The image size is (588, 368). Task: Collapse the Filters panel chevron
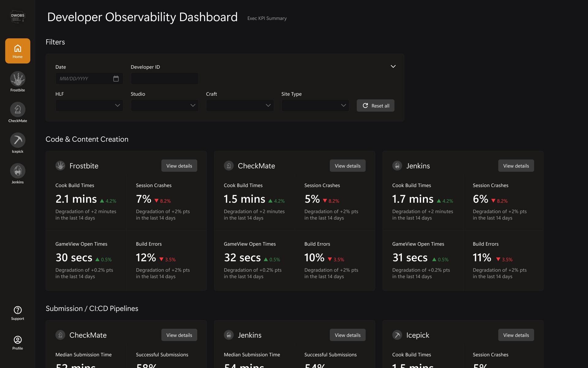click(x=393, y=67)
